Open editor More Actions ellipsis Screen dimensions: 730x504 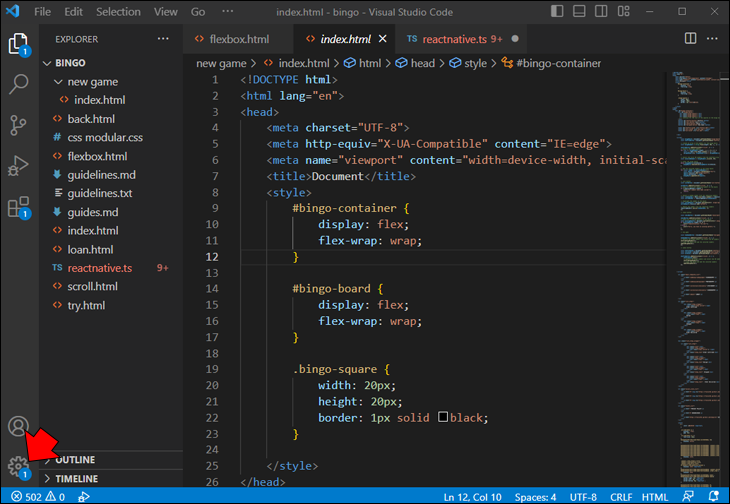pyautogui.click(x=712, y=39)
